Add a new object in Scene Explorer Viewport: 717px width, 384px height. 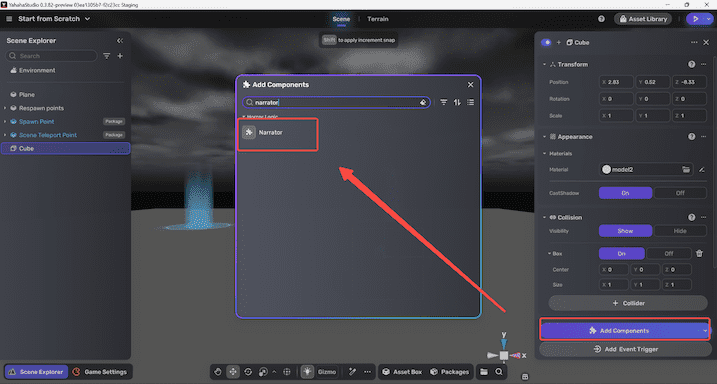click(x=120, y=56)
